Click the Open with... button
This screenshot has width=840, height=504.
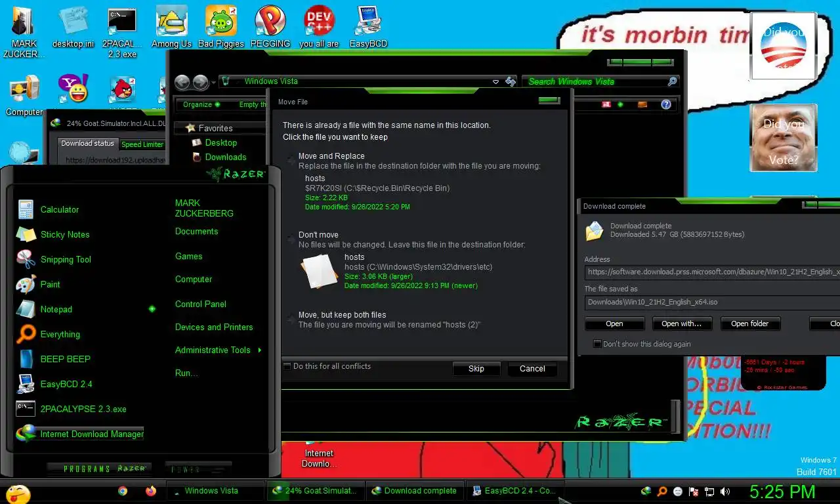pos(681,324)
